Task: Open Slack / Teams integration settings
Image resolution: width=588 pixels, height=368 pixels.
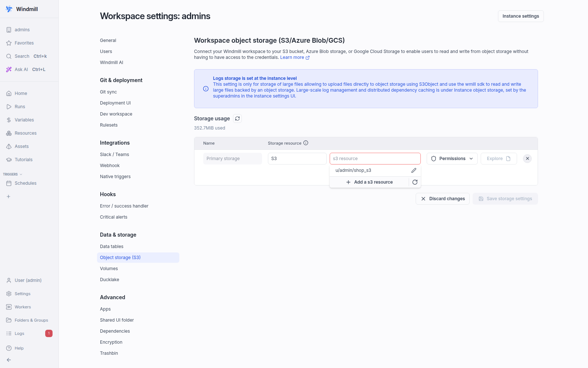Action: [114, 155]
